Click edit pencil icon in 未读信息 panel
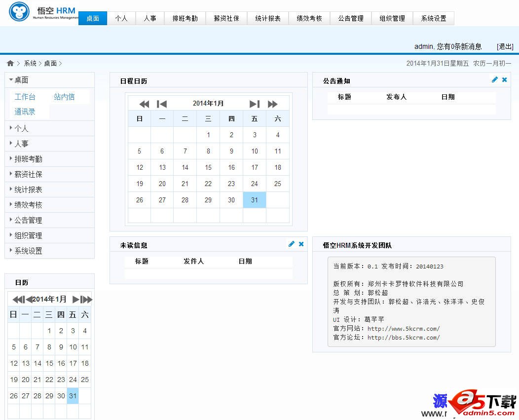 click(x=292, y=244)
